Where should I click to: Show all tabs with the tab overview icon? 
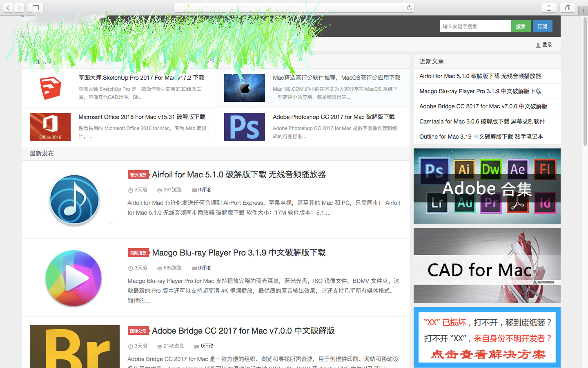pos(568,8)
